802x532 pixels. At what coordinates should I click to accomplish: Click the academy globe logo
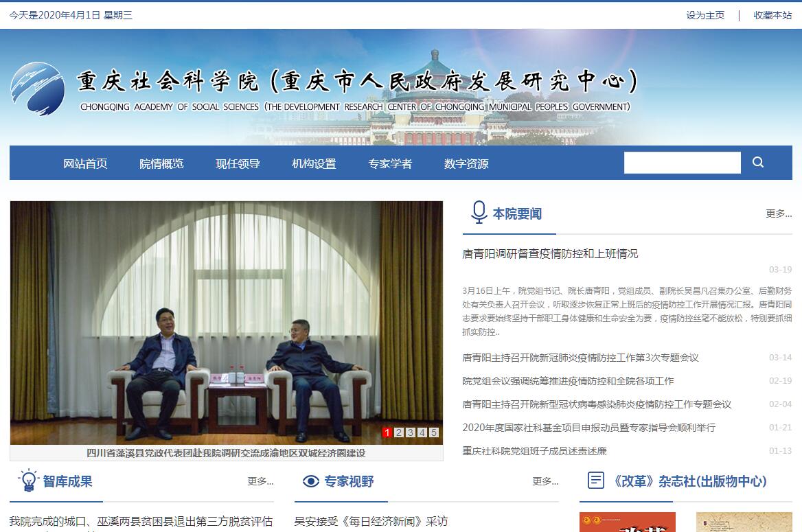coord(38,89)
